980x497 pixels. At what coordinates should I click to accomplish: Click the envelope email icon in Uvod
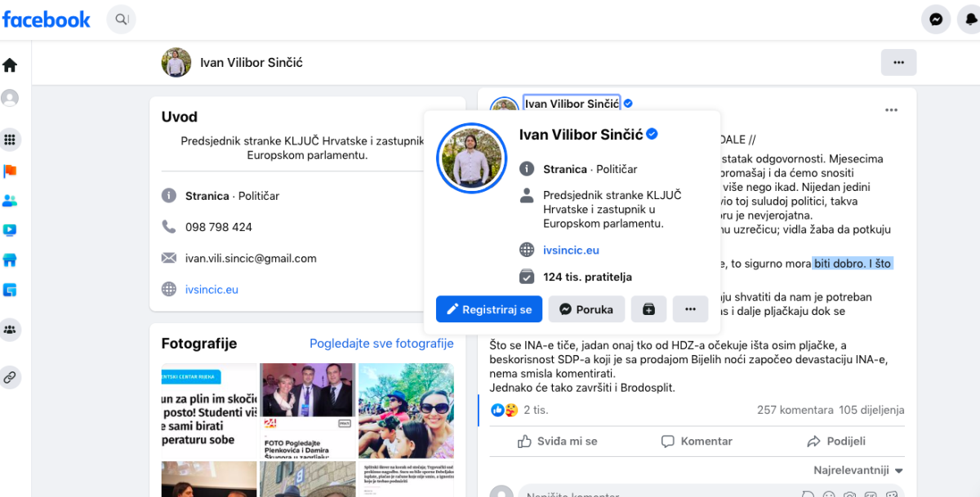(x=169, y=258)
